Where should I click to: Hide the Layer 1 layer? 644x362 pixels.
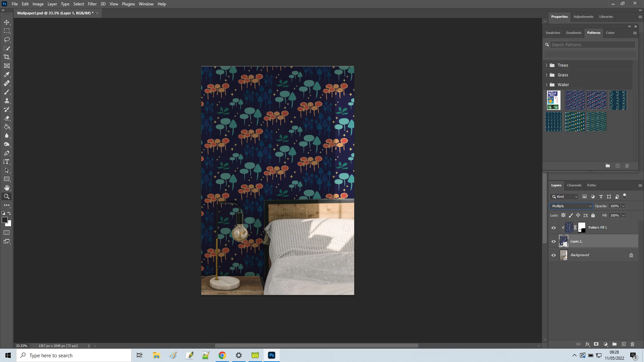[553, 241]
